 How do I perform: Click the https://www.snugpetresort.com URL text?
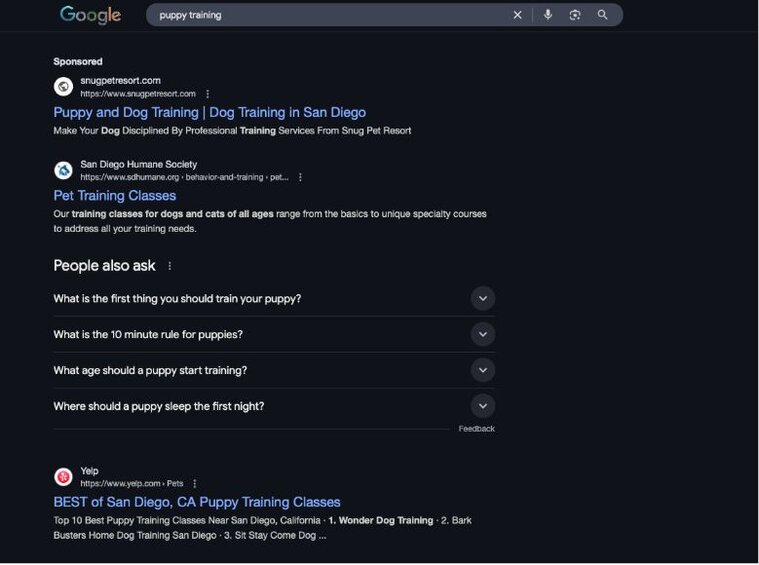click(138, 94)
